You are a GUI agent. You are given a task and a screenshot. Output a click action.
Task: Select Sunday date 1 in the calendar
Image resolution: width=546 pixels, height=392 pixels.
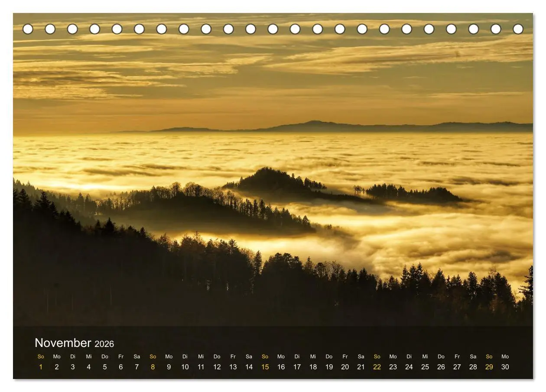tap(41, 367)
